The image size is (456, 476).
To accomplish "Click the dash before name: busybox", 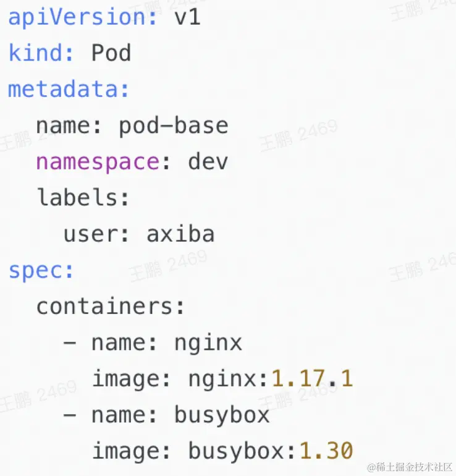I will point(70,415).
